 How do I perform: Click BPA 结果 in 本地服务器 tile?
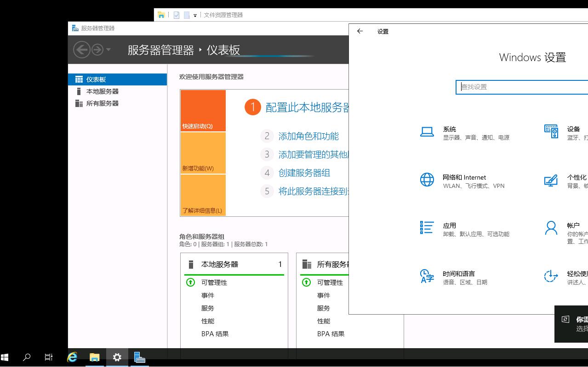pyautogui.click(x=215, y=334)
